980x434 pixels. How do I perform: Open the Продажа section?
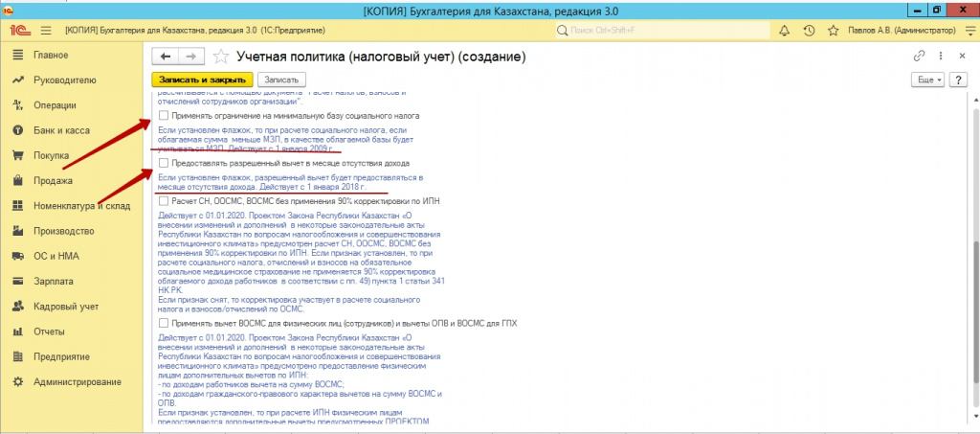pos(54,181)
